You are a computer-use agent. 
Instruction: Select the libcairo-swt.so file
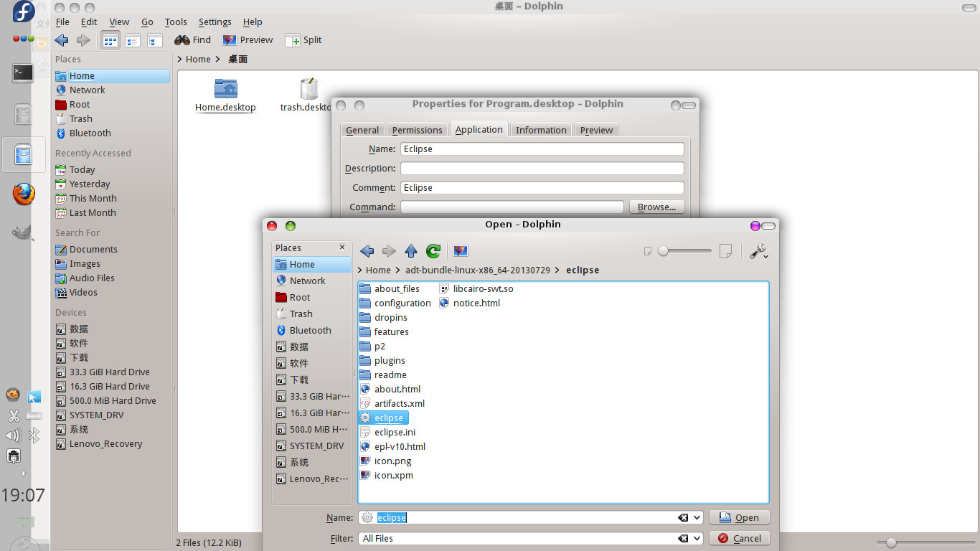click(x=476, y=288)
